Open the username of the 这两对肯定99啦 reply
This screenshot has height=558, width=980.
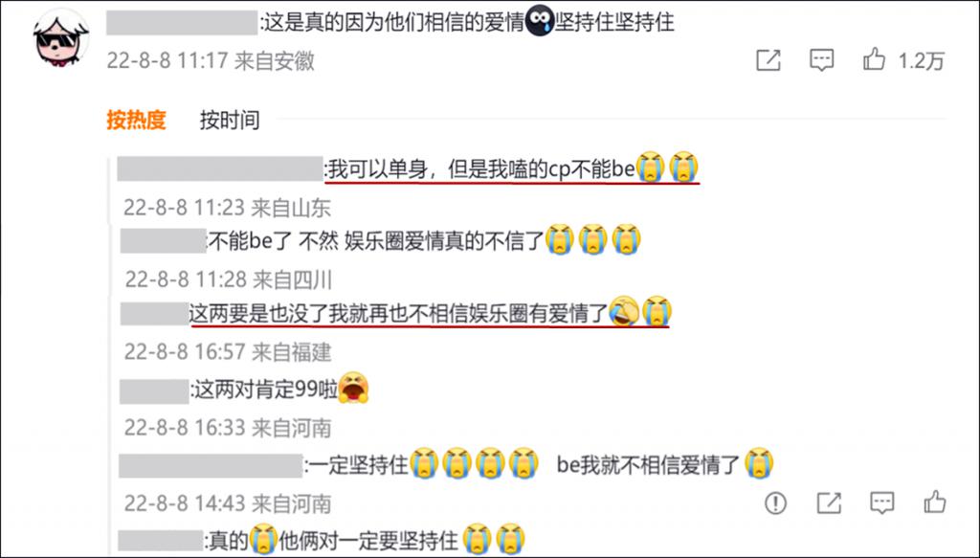pyautogui.click(x=154, y=391)
